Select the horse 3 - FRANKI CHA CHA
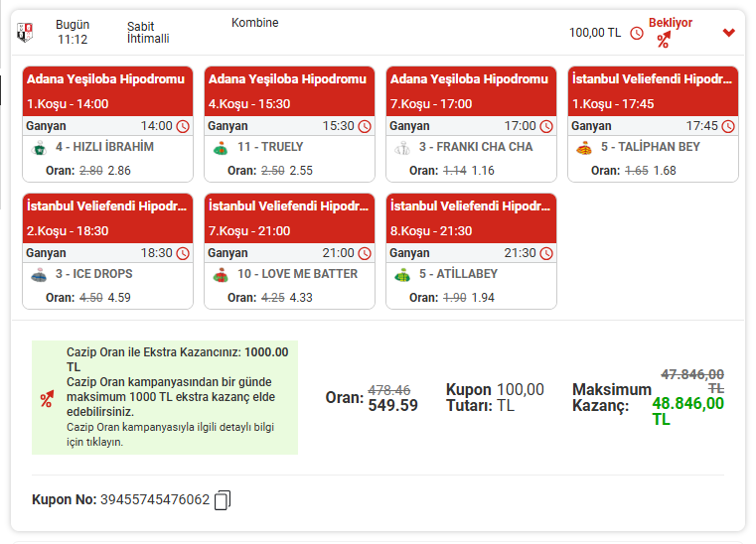Image resolution: width=756 pixels, height=544 pixels. (476, 147)
